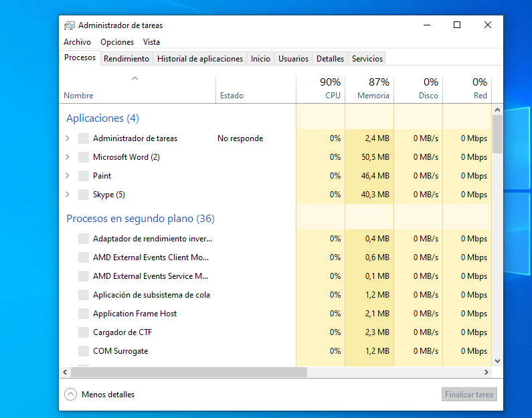This screenshot has height=418, width=532.
Task: Switch to the Rendimiento tab
Action: (126, 59)
